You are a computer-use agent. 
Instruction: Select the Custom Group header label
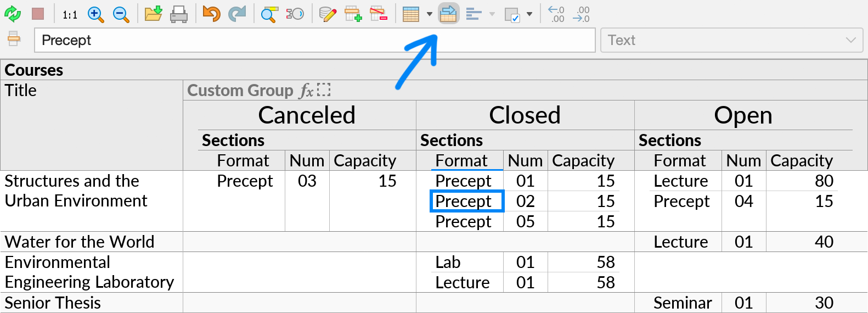[240, 90]
